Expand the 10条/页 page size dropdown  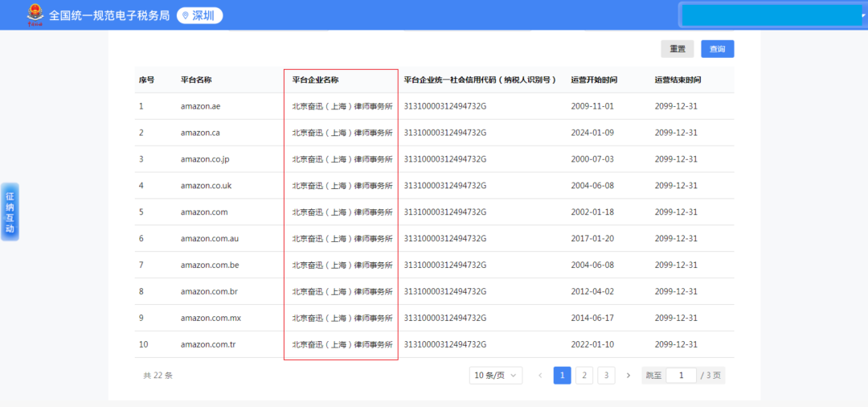pos(495,376)
